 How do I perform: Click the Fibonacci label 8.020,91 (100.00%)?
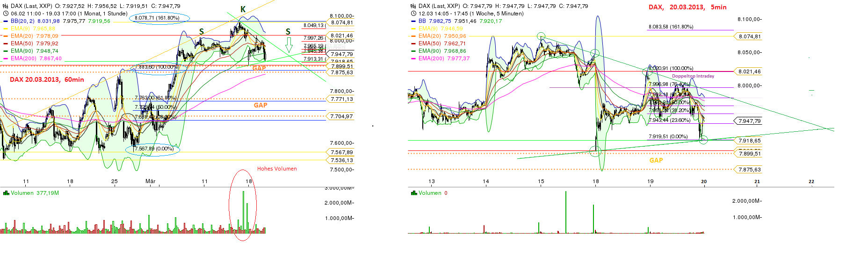[x=671, y=68]
